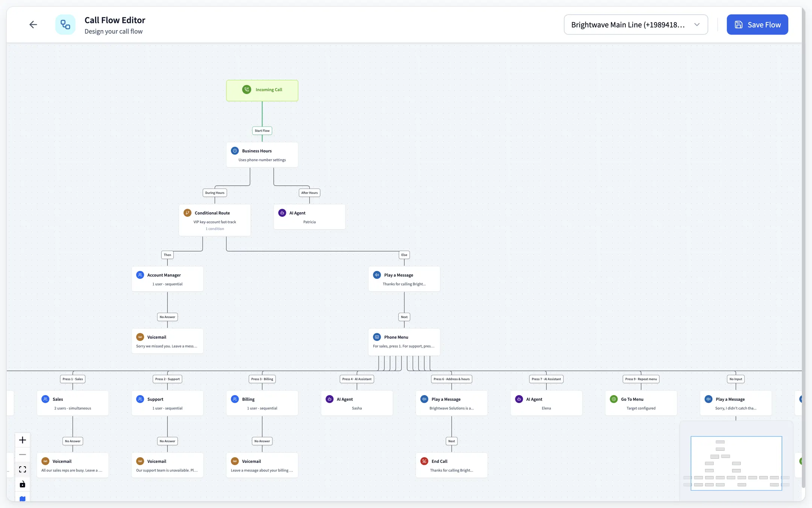Viewport: 812px width, 508px height.
Task: Select the No Input edge label
Action: click(736, 379)
